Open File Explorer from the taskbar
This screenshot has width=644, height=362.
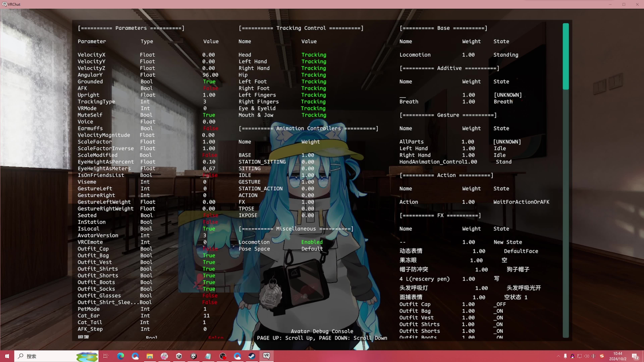(x=150, y=356)
